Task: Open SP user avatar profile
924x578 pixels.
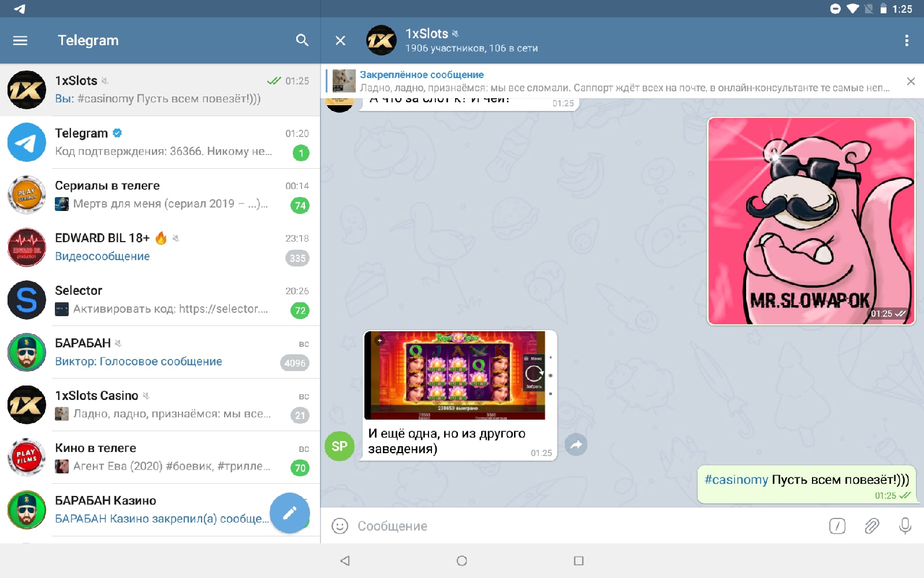Action: click(340, 446)
